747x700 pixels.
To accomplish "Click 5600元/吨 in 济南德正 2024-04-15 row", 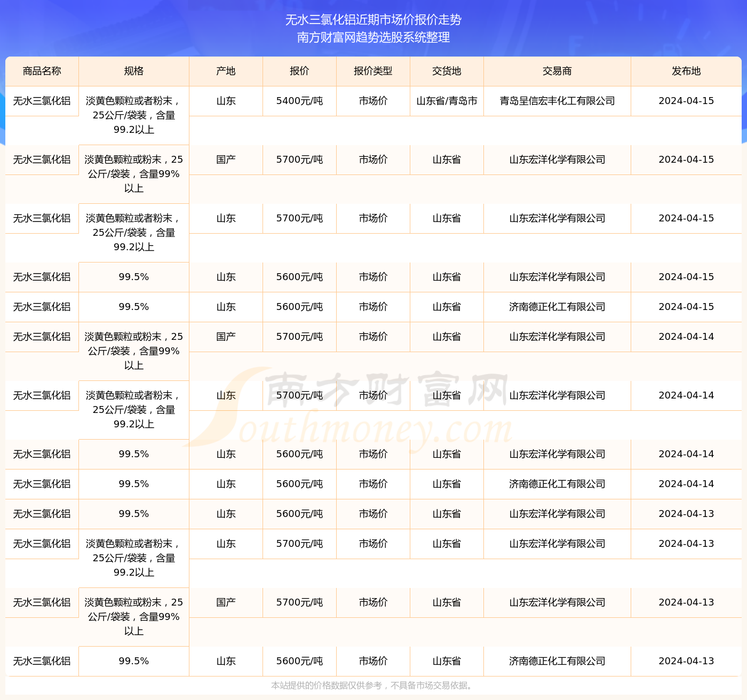I will [x=299, y=307].
